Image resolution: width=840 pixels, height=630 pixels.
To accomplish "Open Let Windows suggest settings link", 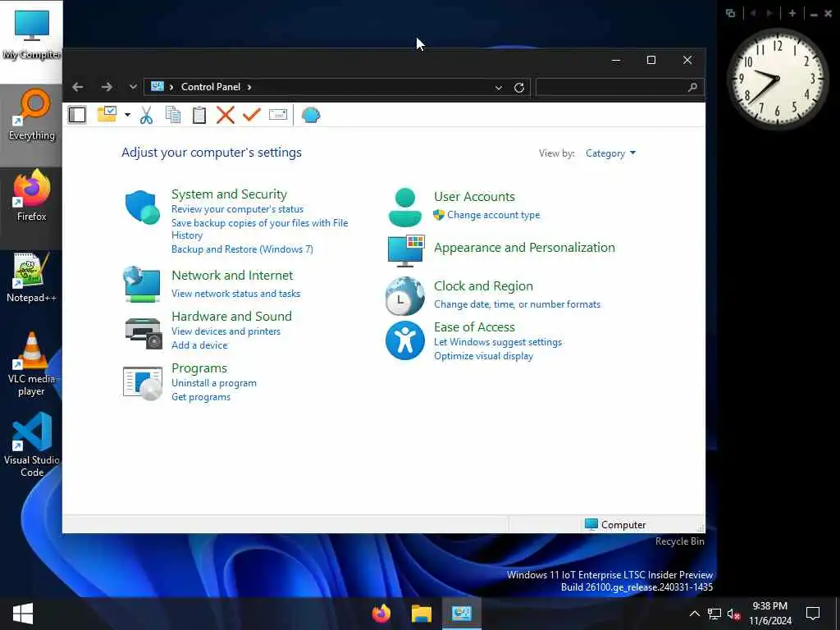I will (498, 342).
